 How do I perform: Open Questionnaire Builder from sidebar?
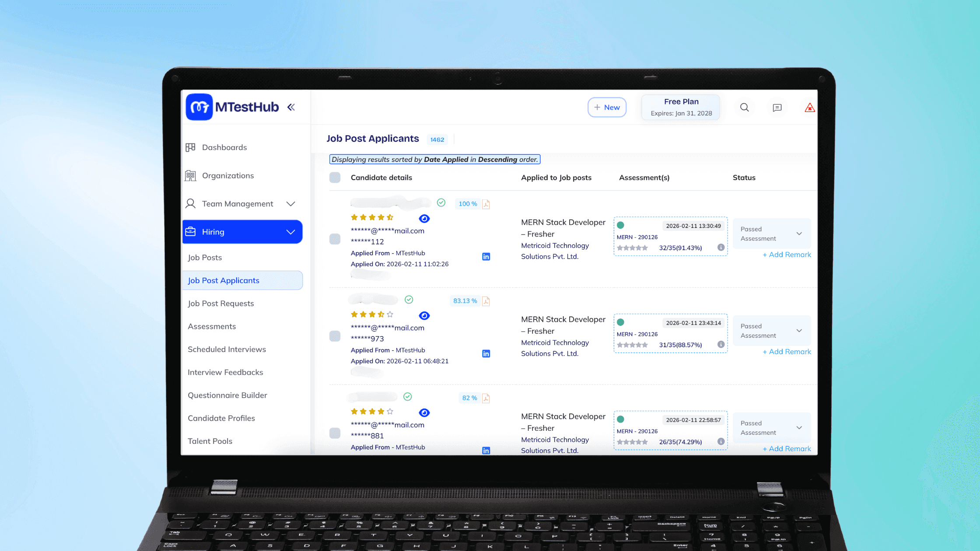point(227,395)
